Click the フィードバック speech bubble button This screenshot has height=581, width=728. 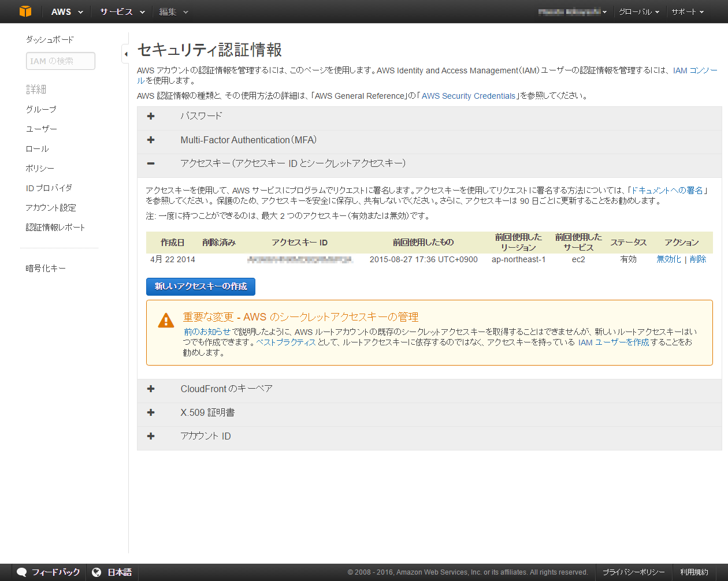pyautogui.click(x=49, y=572)
